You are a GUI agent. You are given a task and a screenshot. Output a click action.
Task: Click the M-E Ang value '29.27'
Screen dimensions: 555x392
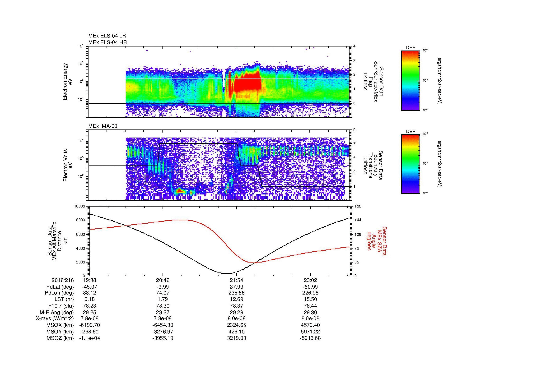click(163, 313)
